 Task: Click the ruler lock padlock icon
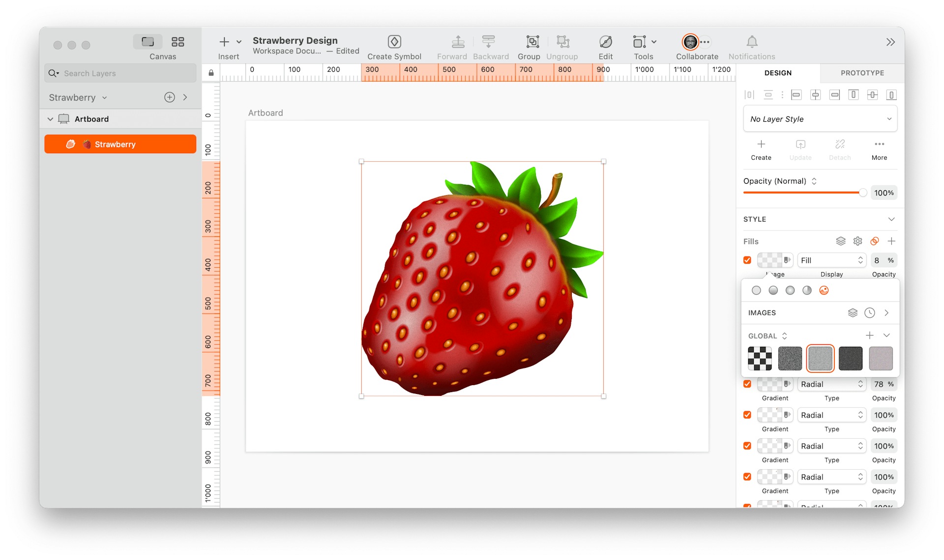(x=210, y=72)
